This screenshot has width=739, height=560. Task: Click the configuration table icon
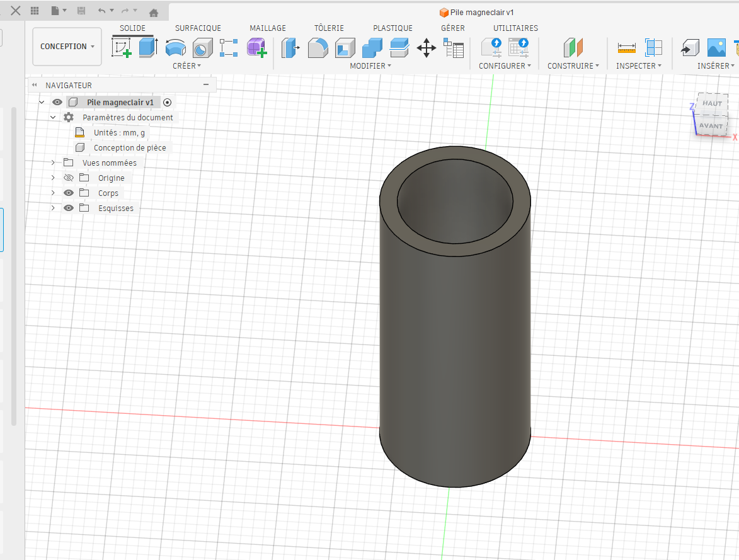(x=518, y=48)
